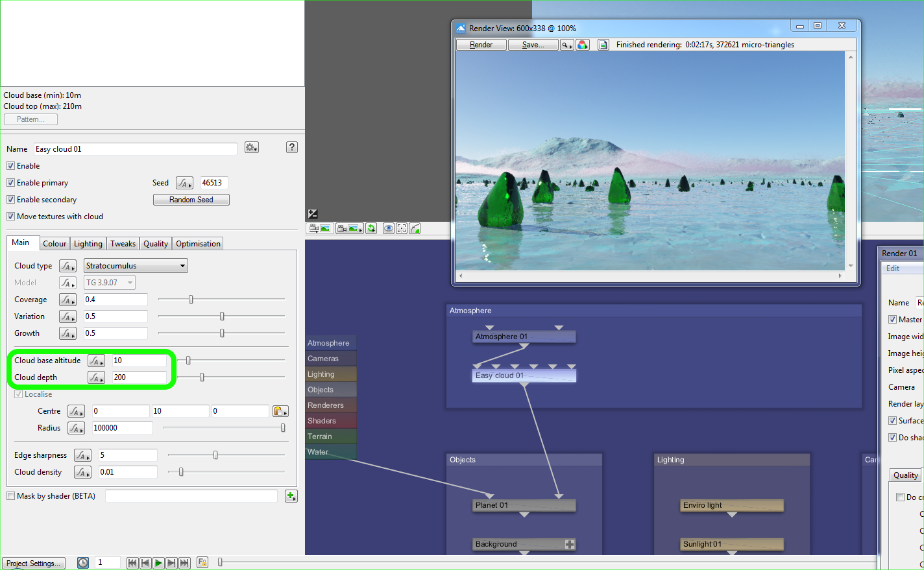Click the animation button for Growth

pos(68,333)
